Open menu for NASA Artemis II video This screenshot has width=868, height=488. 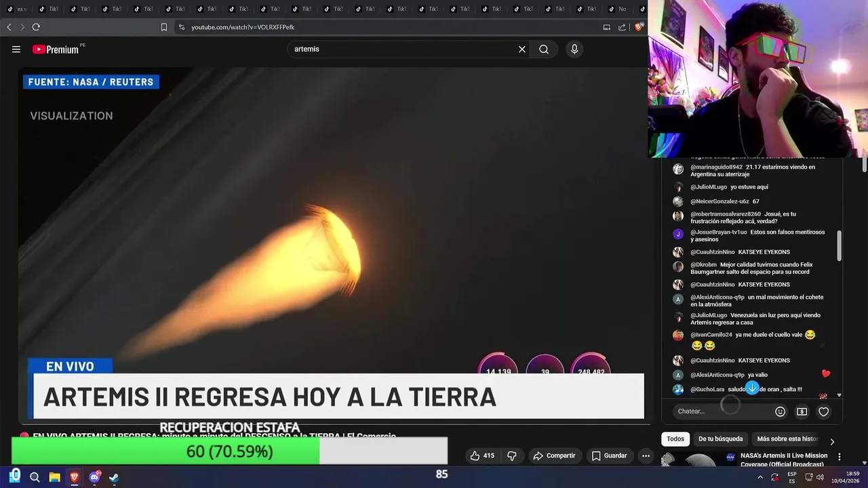(840, 457)
